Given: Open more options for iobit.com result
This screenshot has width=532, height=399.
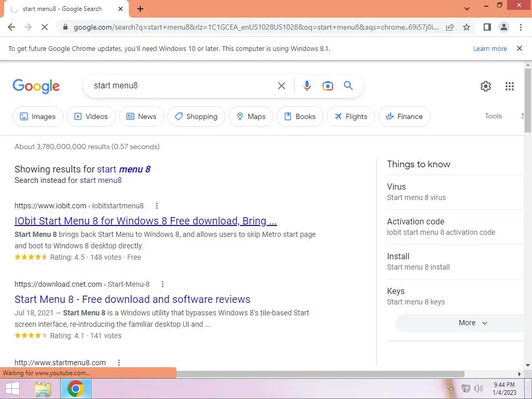Looking at the screenshot, I should pos(156,206).
